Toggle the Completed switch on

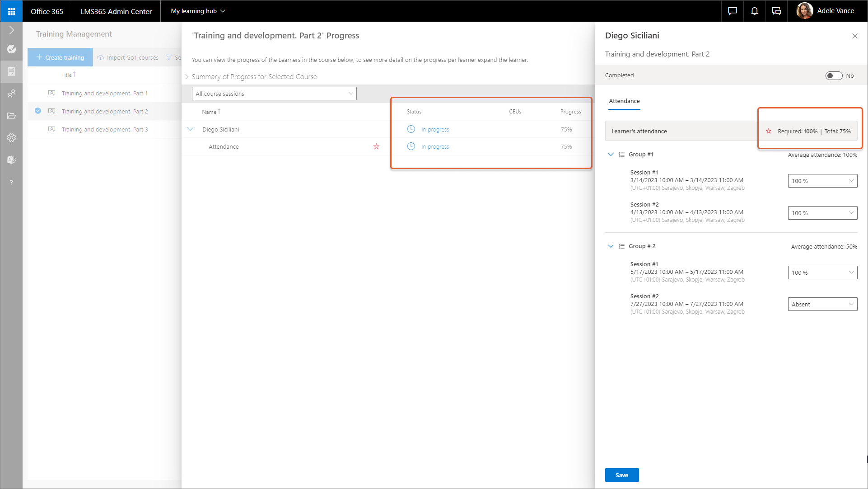[833, 75]
